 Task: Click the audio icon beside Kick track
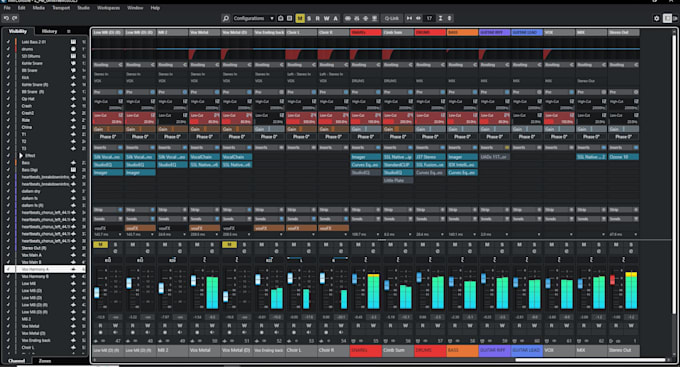(73, 78)
